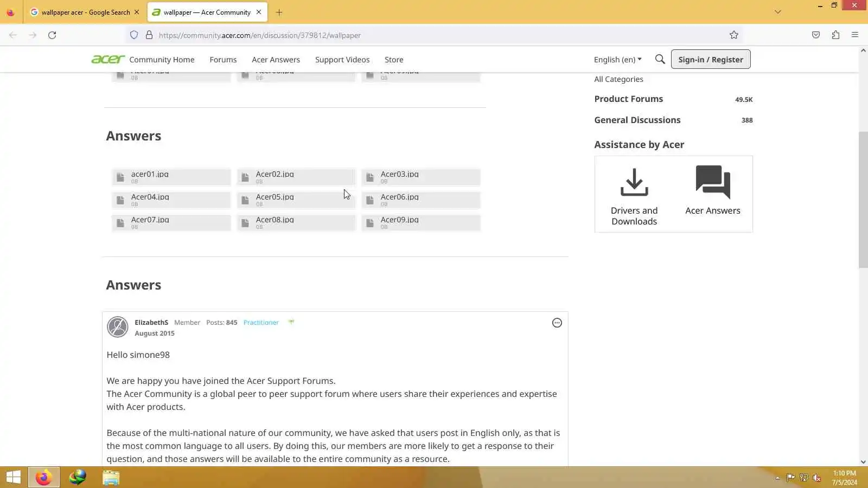Click the scroll down arrow of the page
This screenshot has height=488, width=868.
pos(863,462)
